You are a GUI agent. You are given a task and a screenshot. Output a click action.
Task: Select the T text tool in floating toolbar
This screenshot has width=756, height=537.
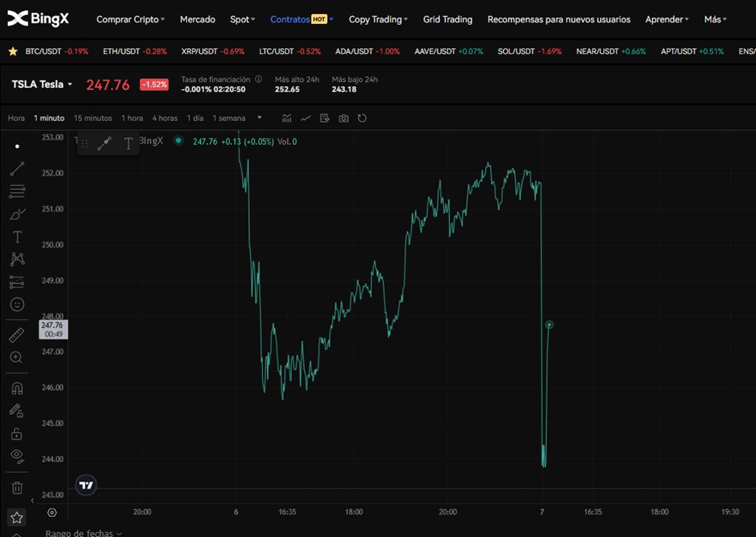[128, 143]
